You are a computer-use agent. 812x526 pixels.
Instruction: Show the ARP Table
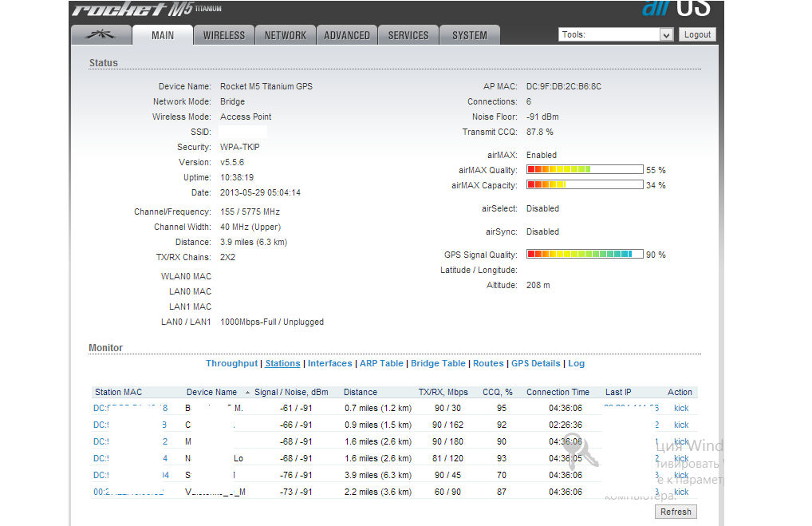(381, 363)
